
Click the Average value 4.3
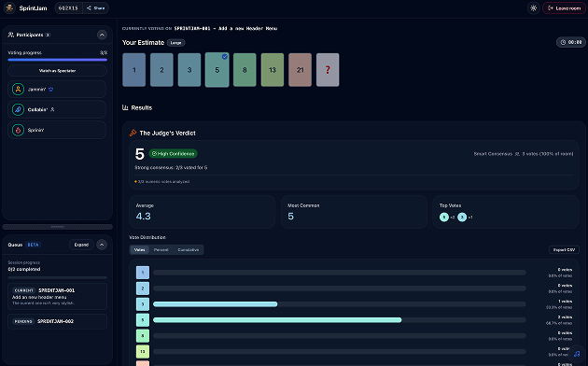pyautogui.click(x=143, y=217)
